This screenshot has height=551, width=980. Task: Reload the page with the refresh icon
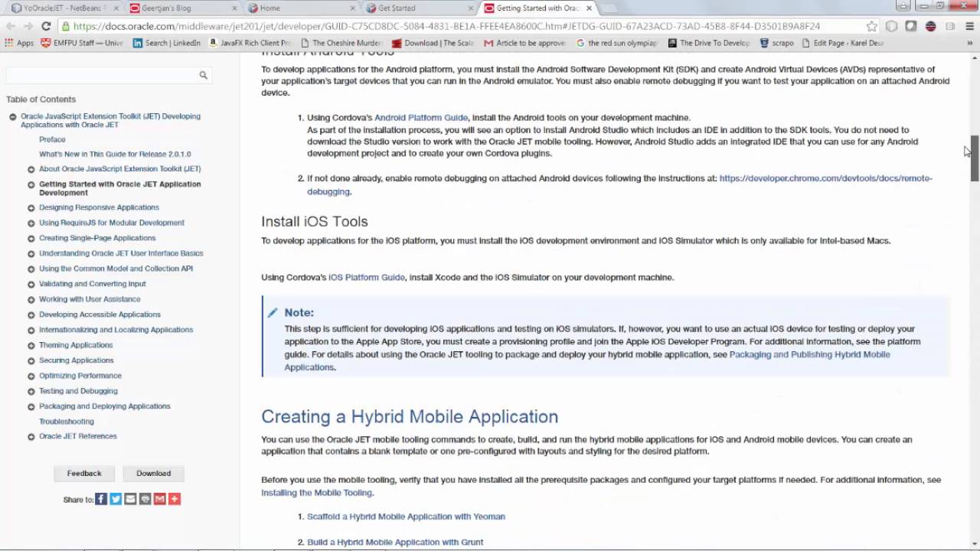point(46,26)
